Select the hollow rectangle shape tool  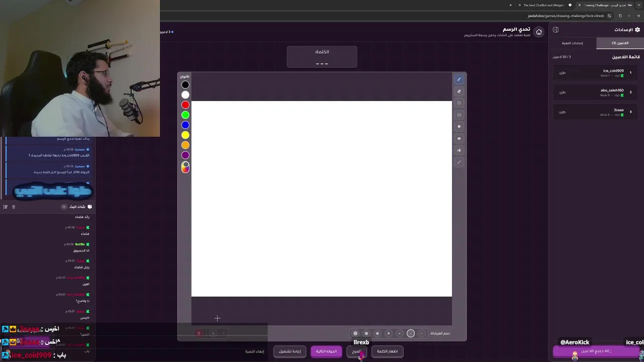pos(459,115)
